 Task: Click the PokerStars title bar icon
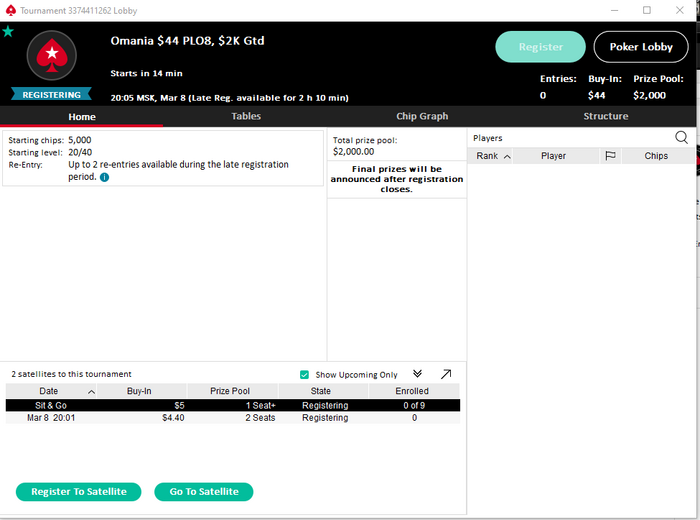11,10
